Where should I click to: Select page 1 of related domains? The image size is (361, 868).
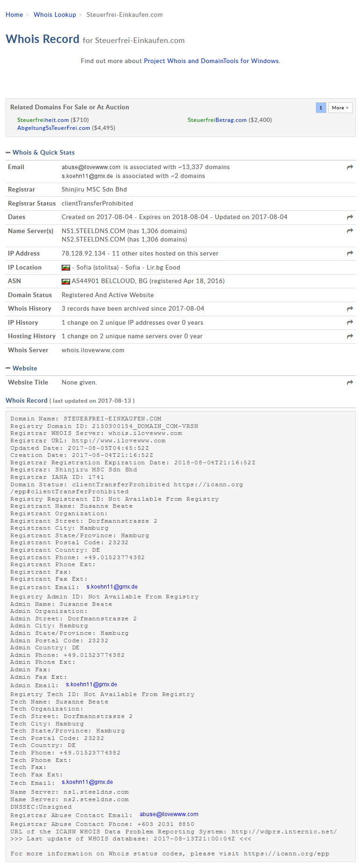tap(321, 108)
